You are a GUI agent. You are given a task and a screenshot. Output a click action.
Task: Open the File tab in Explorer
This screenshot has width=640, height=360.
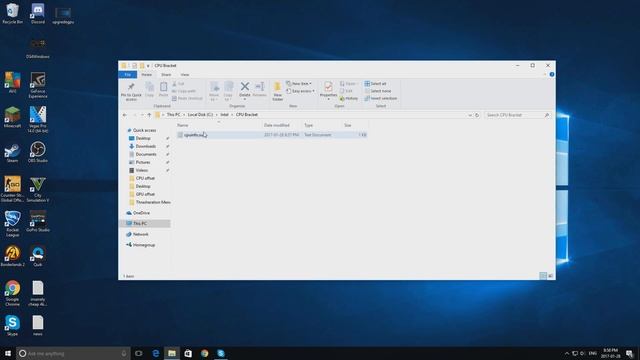[128, 75]
